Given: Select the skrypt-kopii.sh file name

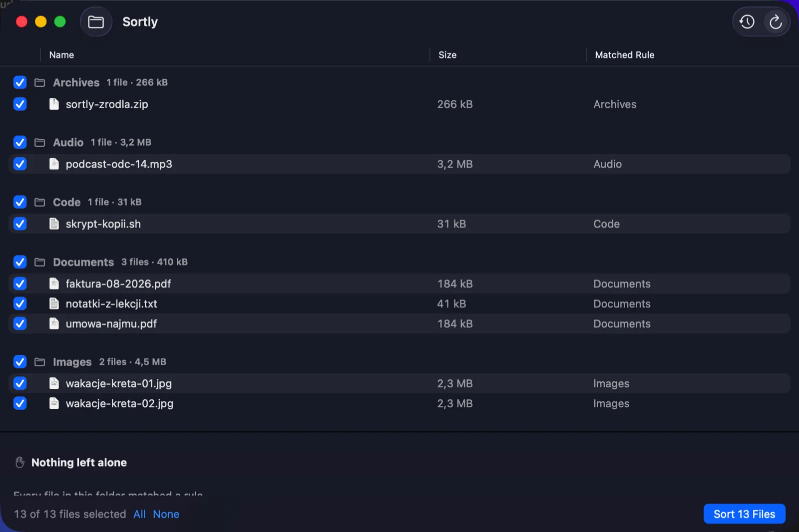Looking at the screenshot, I should 103,224.
